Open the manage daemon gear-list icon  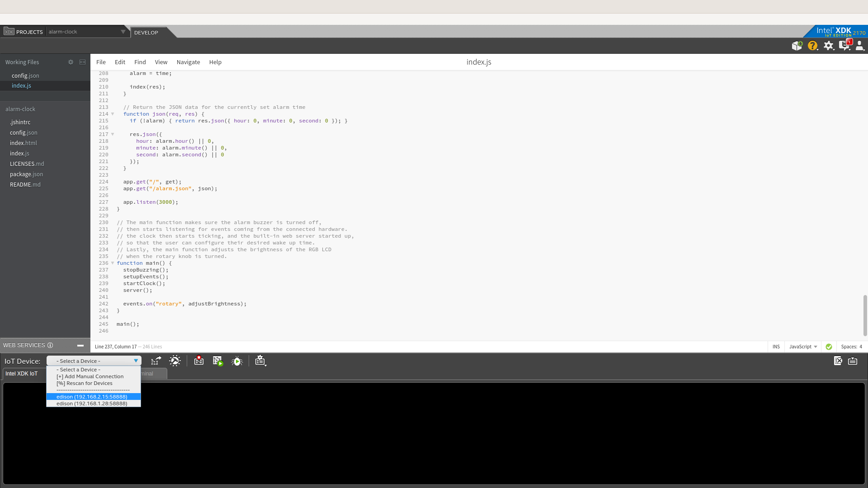click(x=260, y=361)
